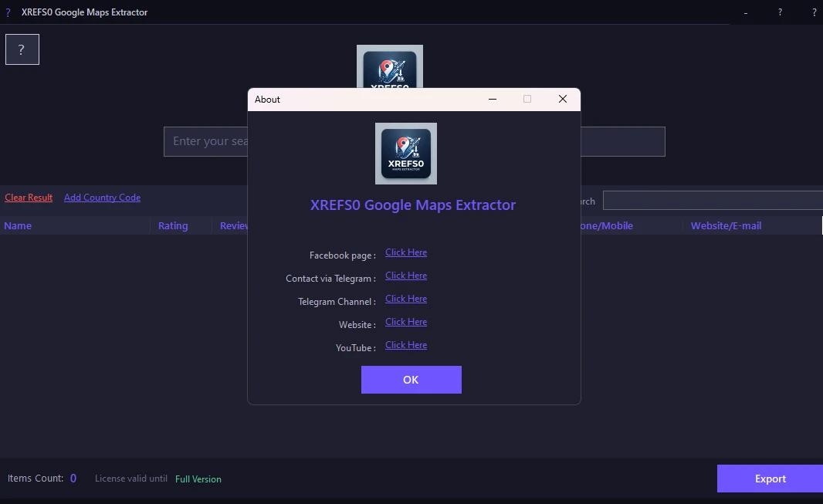This screenshot has width=823, height=504.
Task: Confirm the About dialog with OK
Action: 411,380
